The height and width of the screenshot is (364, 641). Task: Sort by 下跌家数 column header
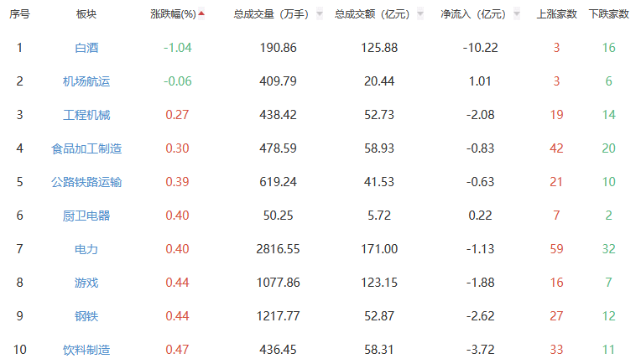coord(608,14)
